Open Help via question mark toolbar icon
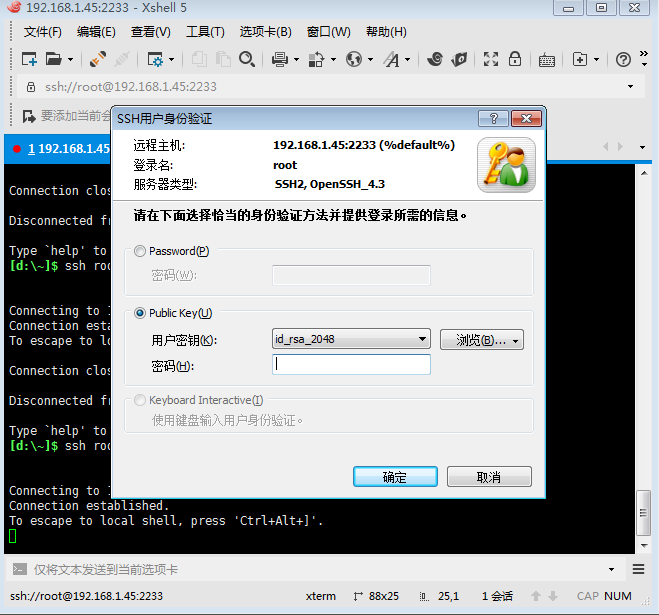 (x=623, y=60)
